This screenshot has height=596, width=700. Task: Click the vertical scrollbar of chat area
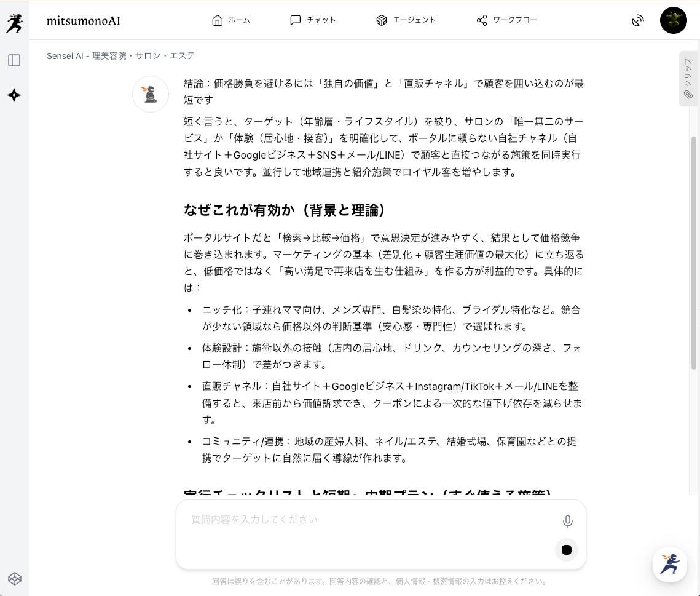coord(694,246)
